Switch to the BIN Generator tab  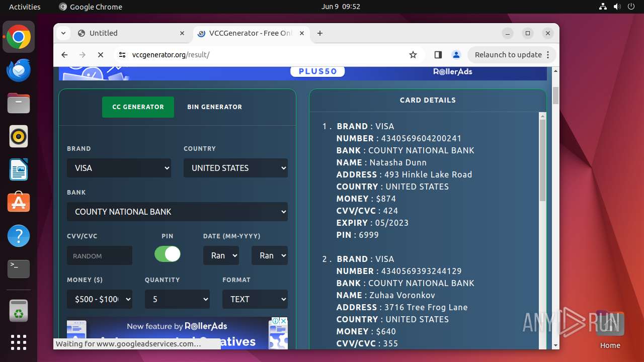pyautogui.click(x=215, y=107)
